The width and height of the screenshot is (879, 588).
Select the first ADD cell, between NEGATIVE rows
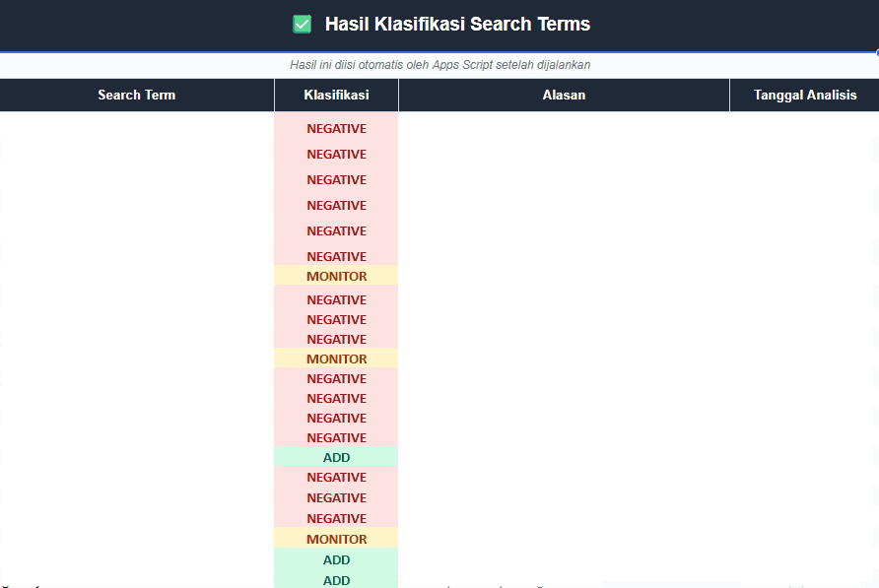coord(336,457)
